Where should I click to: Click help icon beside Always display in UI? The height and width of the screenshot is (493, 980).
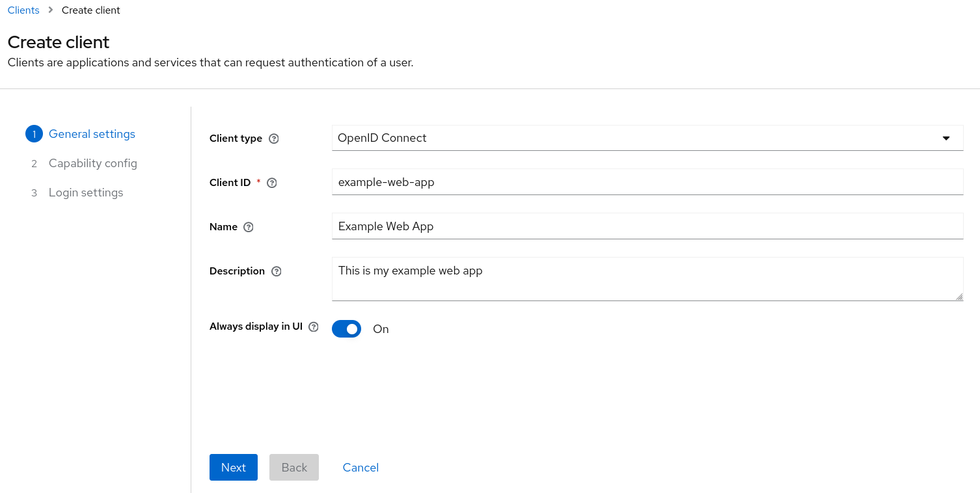[314, 327]
